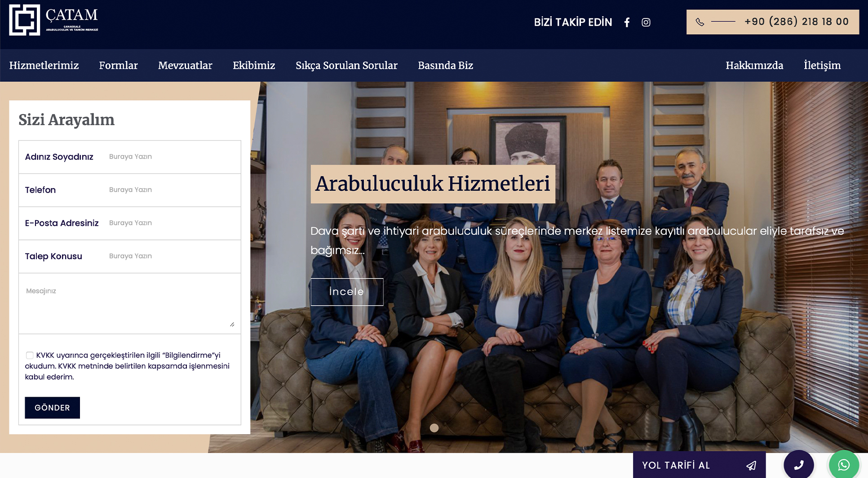Open the Hakkımızda page
Viewport: 868px width, 478px height.
pos(754,66)
